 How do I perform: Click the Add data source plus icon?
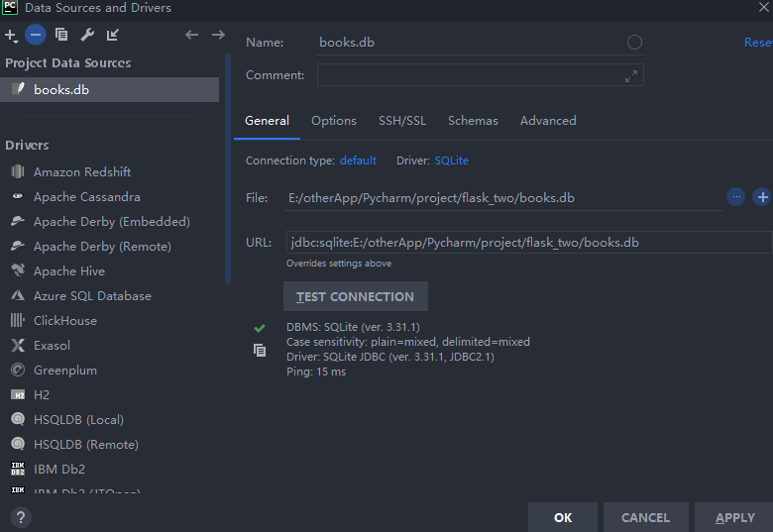coord(11,35)
